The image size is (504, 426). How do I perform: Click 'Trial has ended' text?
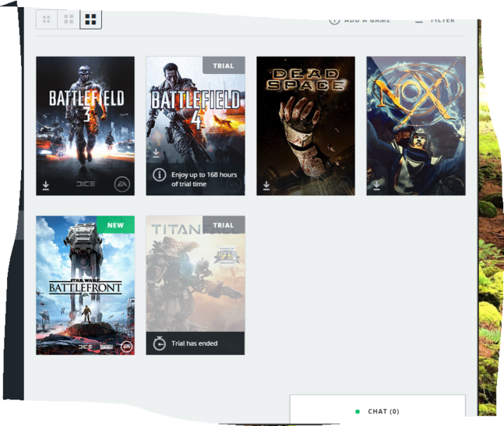[195, 343]
